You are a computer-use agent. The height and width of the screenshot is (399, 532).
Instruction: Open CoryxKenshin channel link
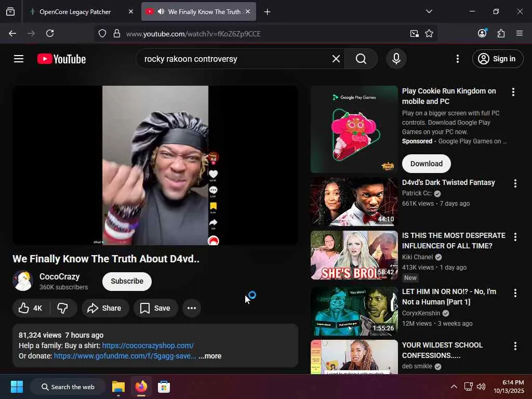click(421, 313)
